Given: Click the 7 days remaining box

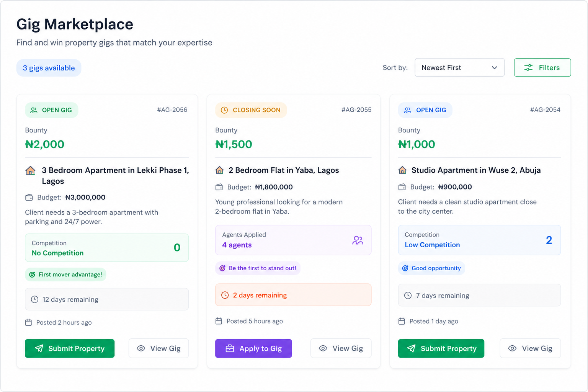Looking at the screenshot, I should click(x=479, y=296).
